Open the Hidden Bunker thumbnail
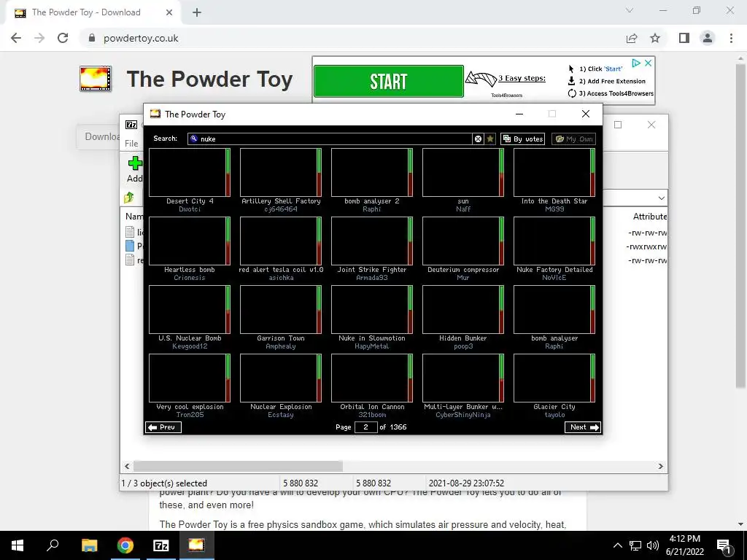Screen dimensions: 747x560 tap(463, 309)
